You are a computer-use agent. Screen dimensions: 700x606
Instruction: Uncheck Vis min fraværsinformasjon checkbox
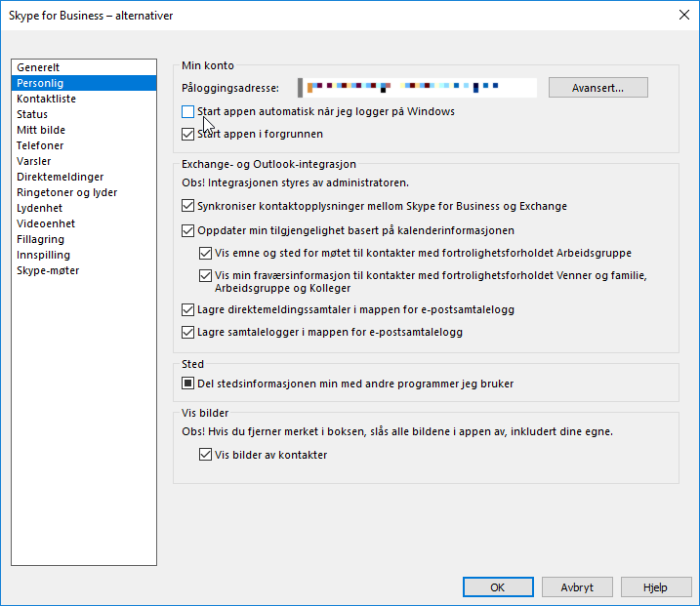(x=205, y=275)
